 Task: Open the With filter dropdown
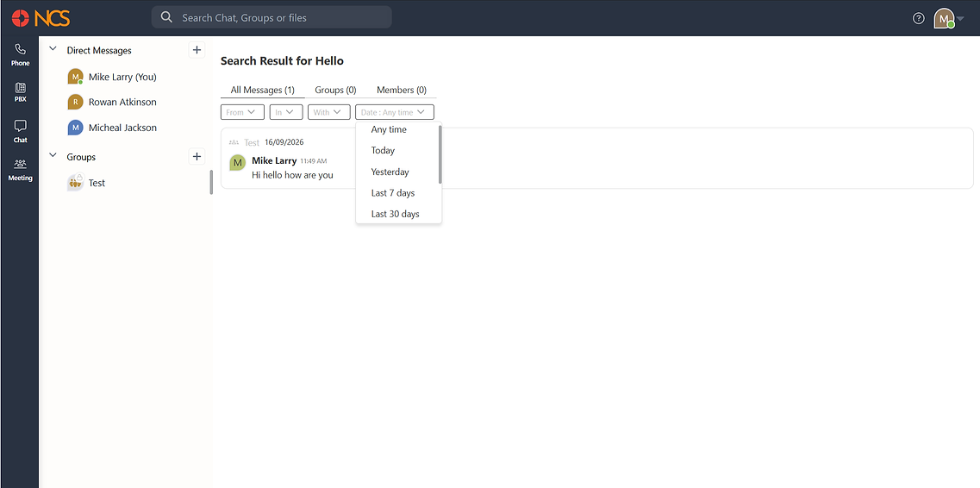point(328,112)
